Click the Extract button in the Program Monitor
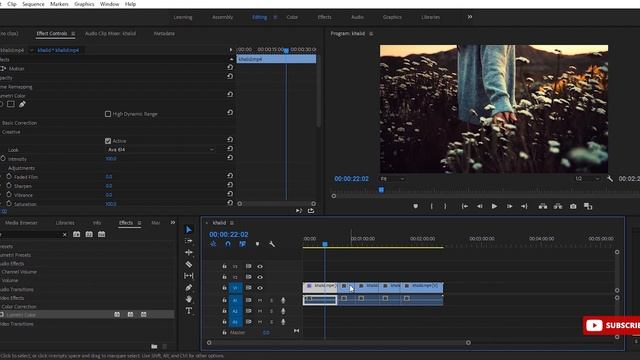The width and height of the screenshot is (640, 360). point(558,207)
